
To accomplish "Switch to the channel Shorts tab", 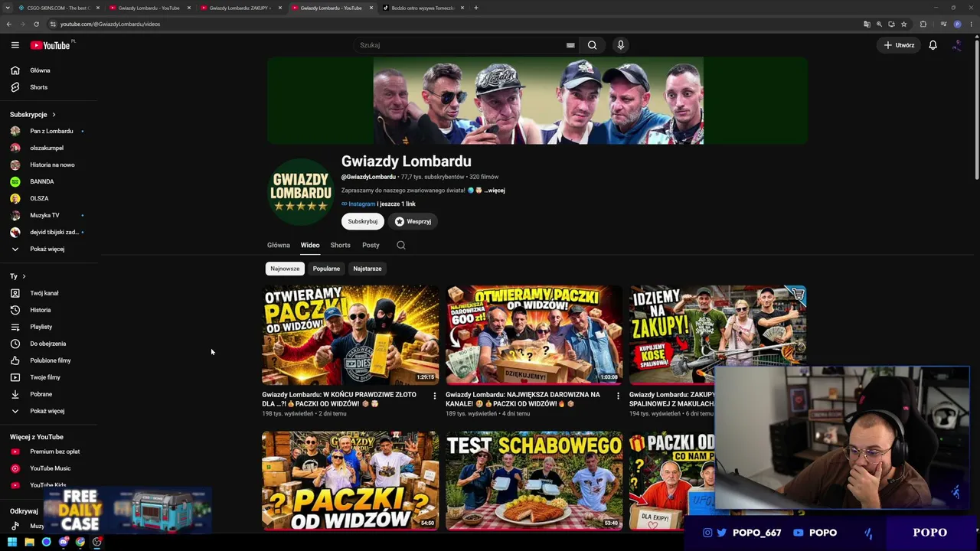I will (341, 245).
